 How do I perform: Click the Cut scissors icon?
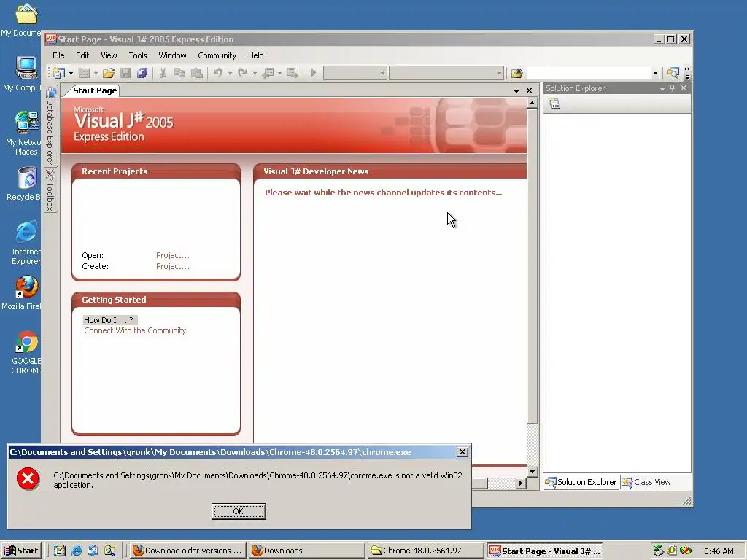coord(163,73)
